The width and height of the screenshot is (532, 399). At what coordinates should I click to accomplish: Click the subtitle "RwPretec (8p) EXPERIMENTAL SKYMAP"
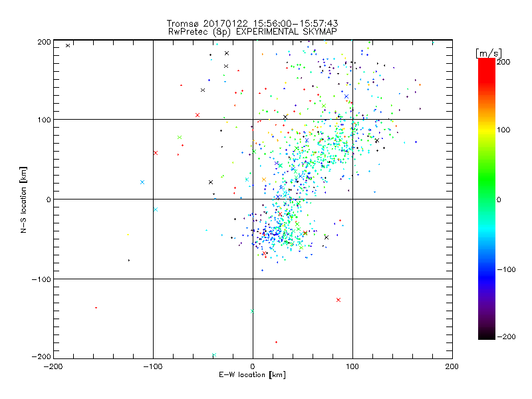253,32
